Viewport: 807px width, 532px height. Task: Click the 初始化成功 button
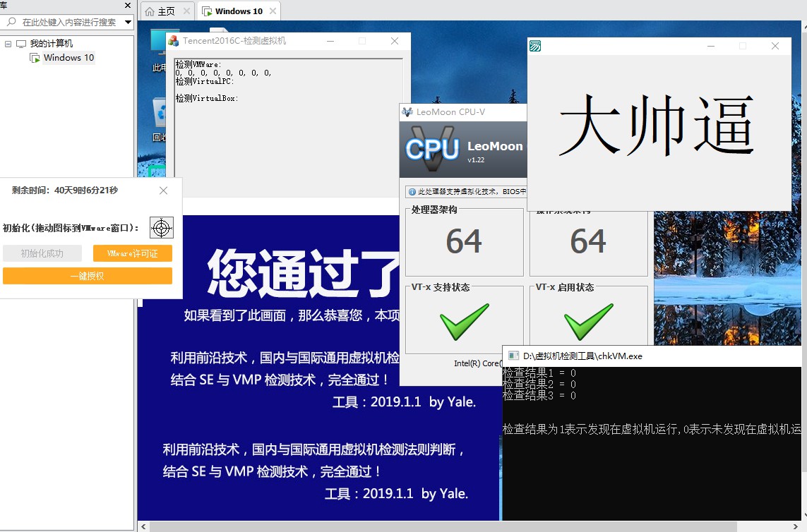pos(42,253)
